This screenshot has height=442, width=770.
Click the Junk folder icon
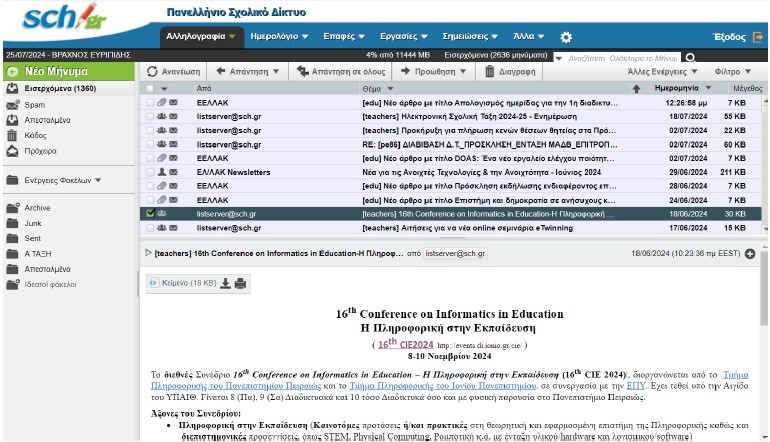point(12,223)
